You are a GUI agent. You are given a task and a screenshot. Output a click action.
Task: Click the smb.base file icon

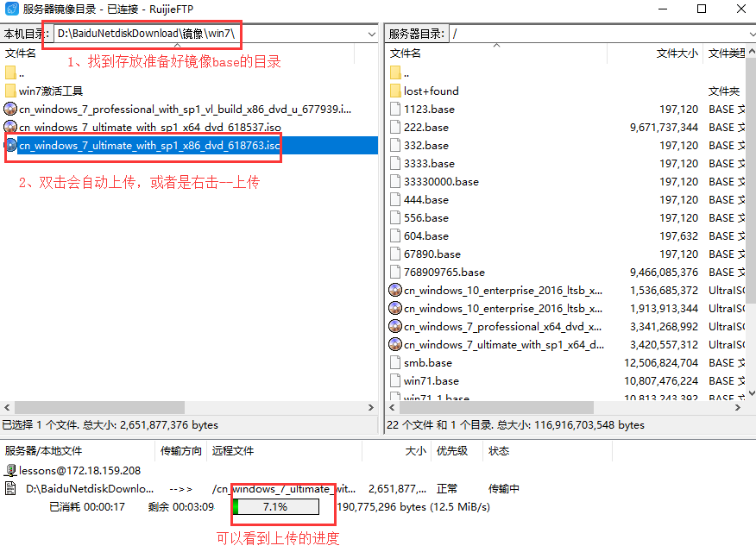(395, 363)
